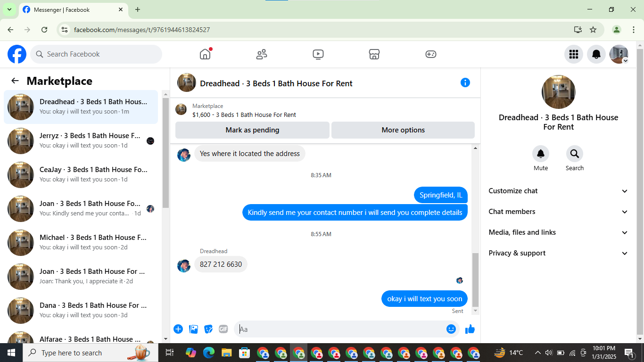Click the blue plus icon in message composer

point(178,329)
